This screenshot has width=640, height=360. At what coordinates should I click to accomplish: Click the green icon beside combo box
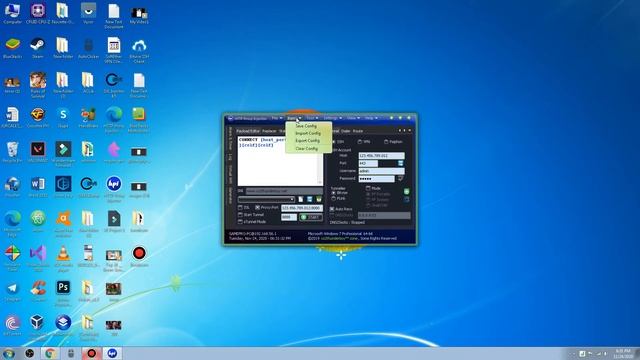pyautogui.click(x=319, y=199)
